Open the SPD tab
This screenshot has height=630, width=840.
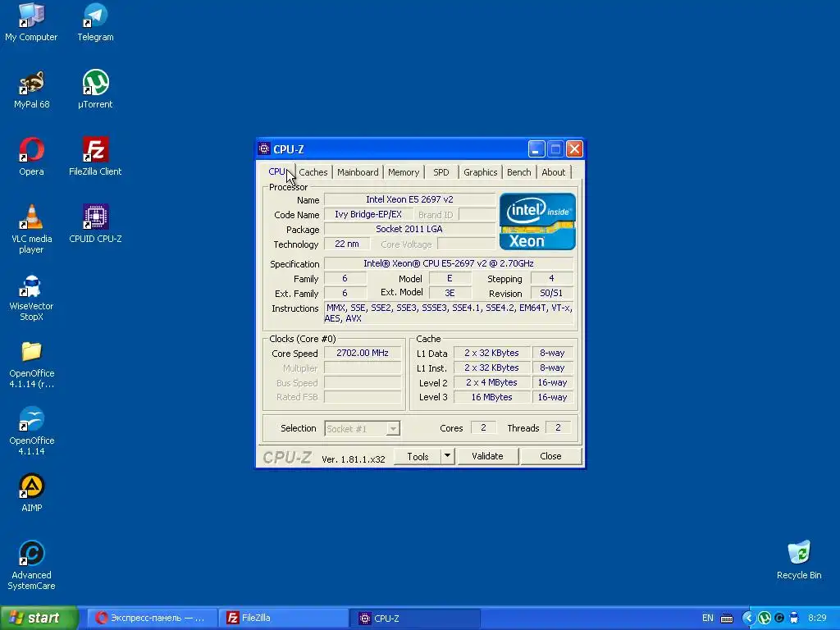pyautogui.click(x=441, y=172)
